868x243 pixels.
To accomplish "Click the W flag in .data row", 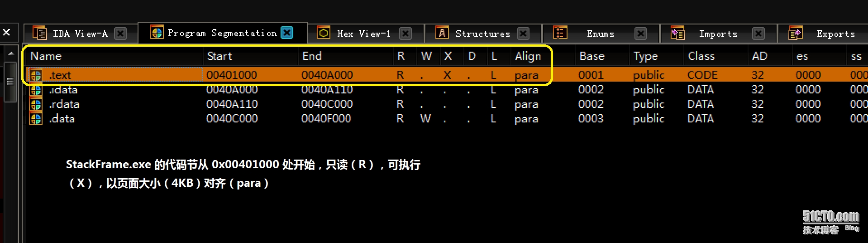I will (x=425, y=119).
